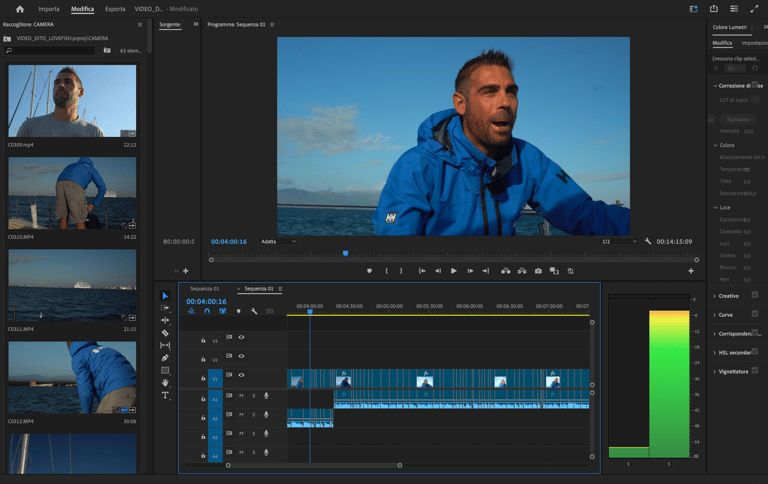Select the Rectangle tool
This screenshot has width=768, height=484.
(165, 370)
